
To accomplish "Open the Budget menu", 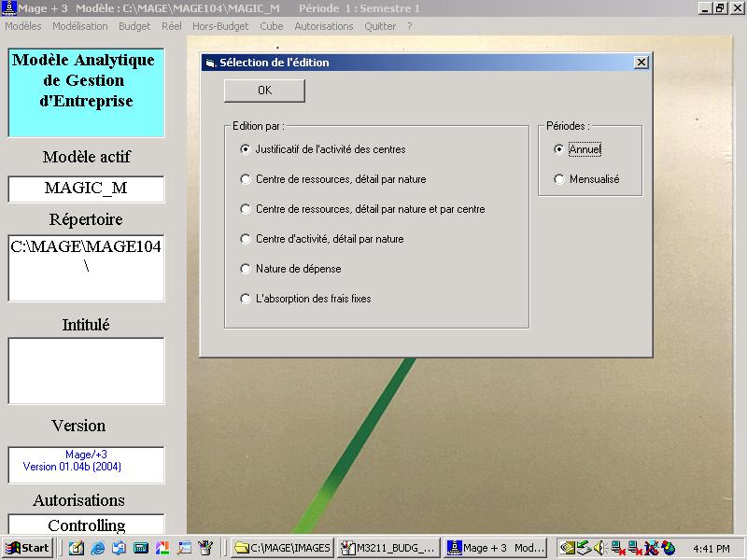I will [x=134, y=26].
